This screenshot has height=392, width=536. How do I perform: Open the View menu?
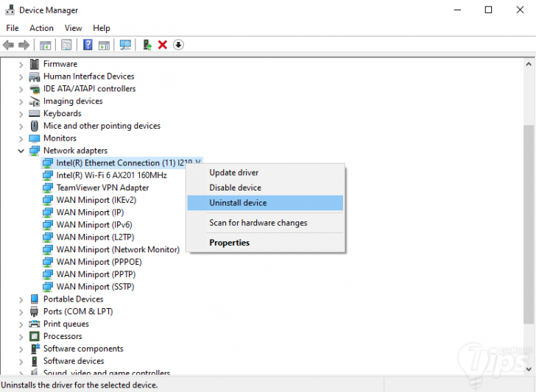click(73, 28)
